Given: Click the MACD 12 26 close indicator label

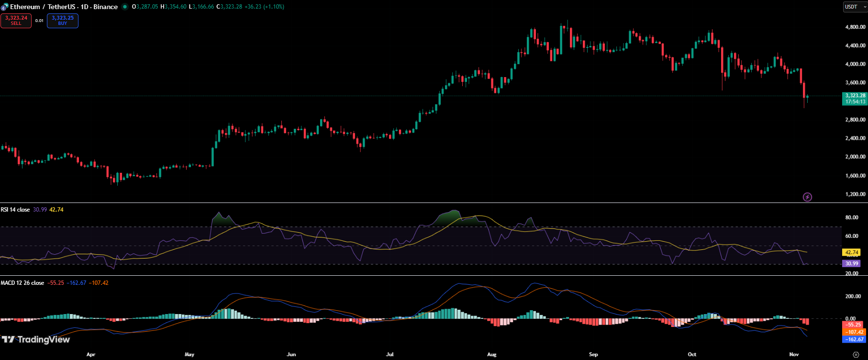Looking at the screenshot, I should [x=22, y=283].
